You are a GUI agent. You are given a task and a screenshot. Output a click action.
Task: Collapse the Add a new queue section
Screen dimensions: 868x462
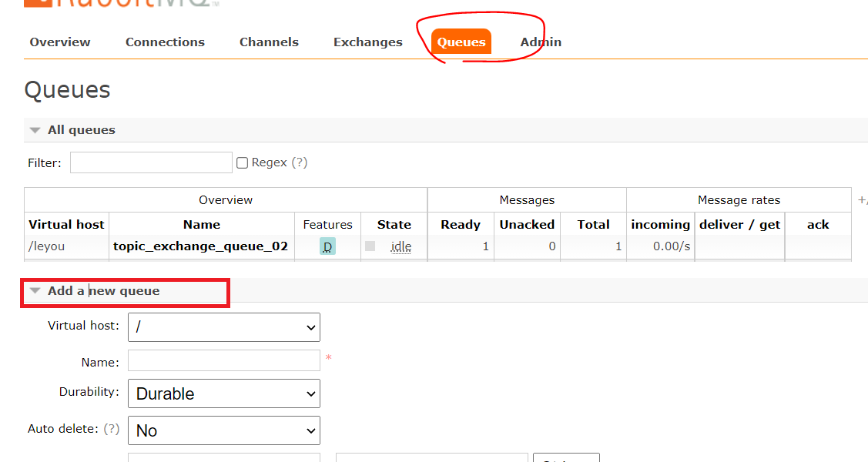click(103, 291)
